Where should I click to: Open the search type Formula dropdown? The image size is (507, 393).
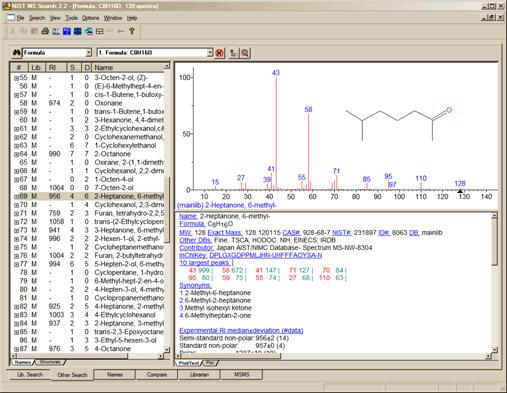point(88,53)
